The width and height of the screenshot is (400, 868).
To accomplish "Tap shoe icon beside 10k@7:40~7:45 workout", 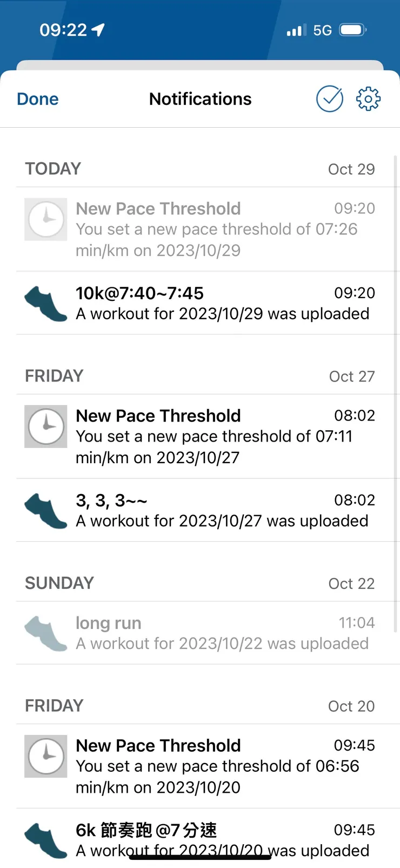I will 46,304.
